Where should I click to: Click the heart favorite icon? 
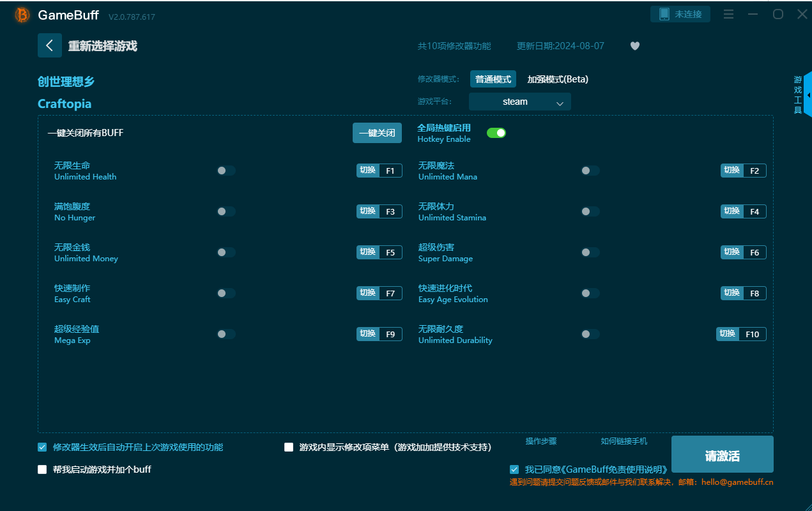click(x=635, y=46)
